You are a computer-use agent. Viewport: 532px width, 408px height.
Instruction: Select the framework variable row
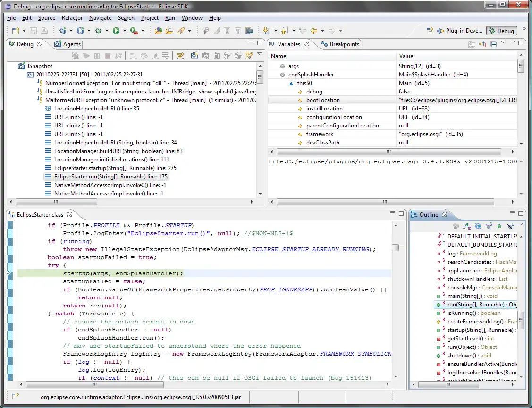pyautogui.click(x=392, y=134)
